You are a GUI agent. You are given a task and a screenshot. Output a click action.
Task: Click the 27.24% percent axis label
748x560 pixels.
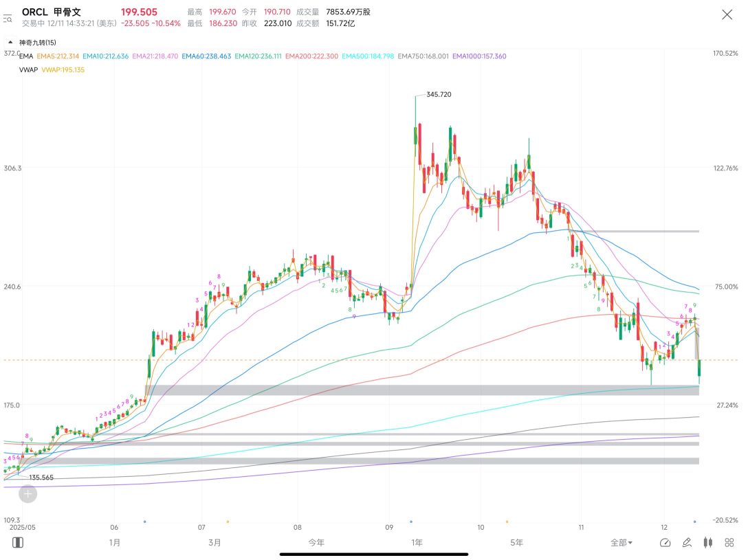tap(727, 405)
